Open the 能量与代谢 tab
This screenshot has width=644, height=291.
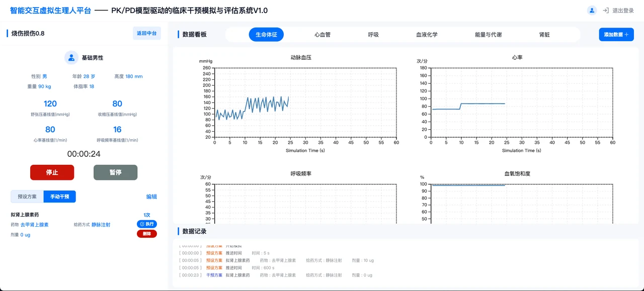click(488, 35)
